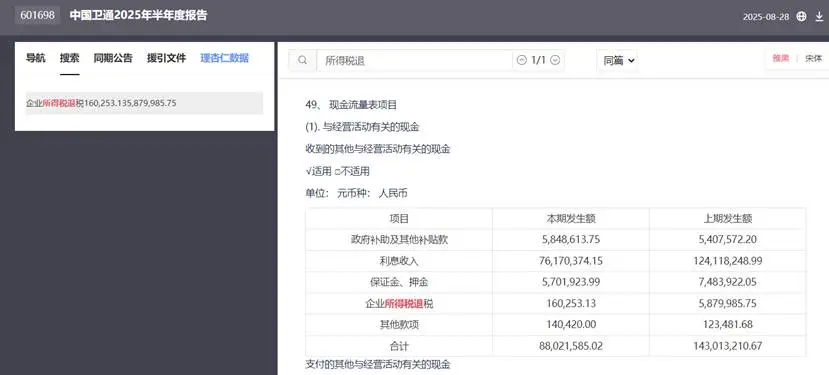Click the 所得税退 search input field
The image size is (829, 375).
click(x=414, y=60)
